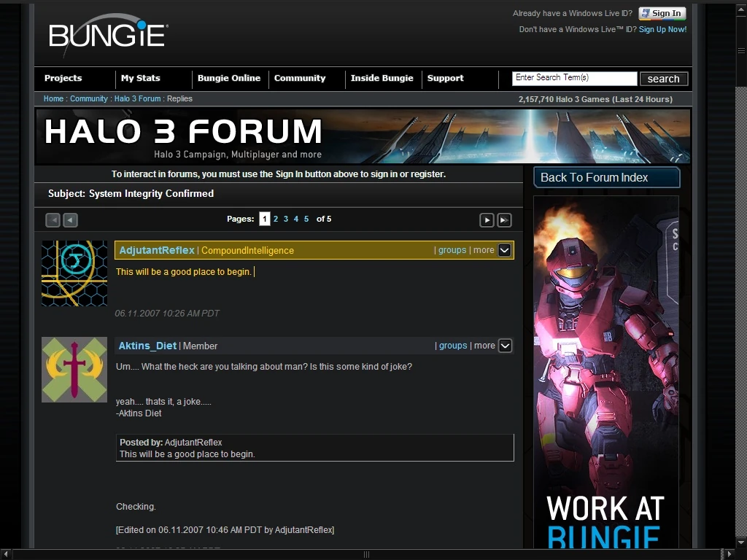Click the Halo 3 Forum banner
Viewport: 747px width, 560px height.
[363, 136]
